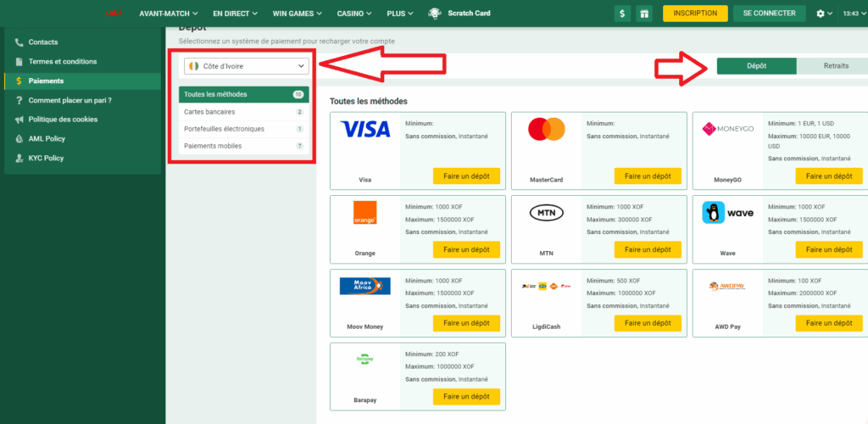Click Faire un dépôt for Barapay
Image resolution: width=868 pixels, height=424 pixels.
[467, 397]
